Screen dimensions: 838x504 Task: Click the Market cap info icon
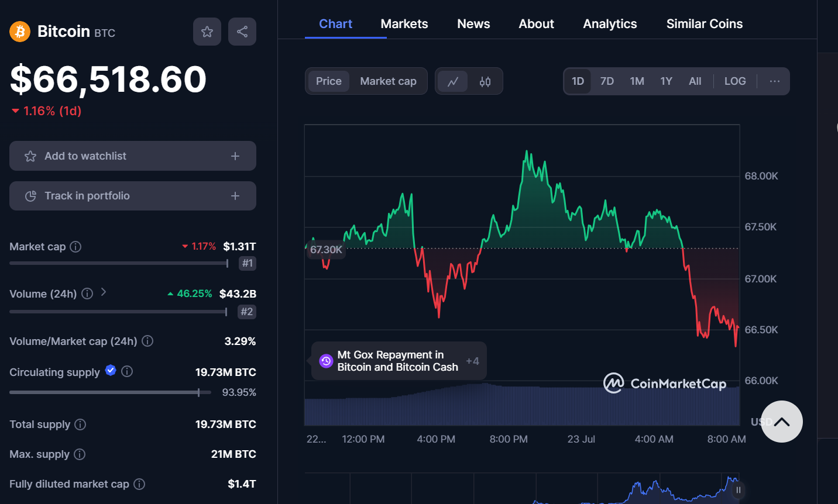pyautogui.click(x=75, y=247)
